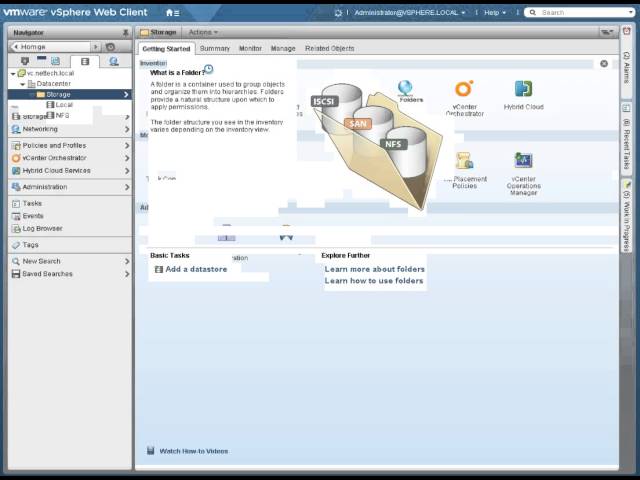Switch to Related Objects tab
640x480 pixels.
pos(329,49)
